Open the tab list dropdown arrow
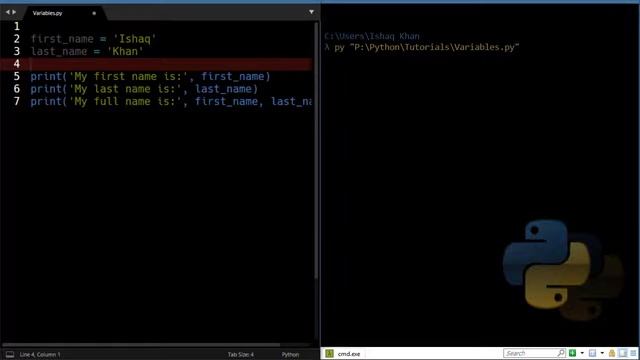The image size is (640, 360). point(311,12)
